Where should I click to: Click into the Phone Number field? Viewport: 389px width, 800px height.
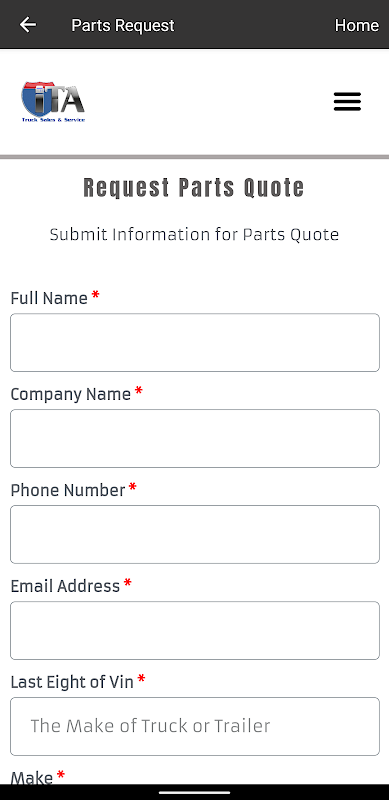point(194,534)
